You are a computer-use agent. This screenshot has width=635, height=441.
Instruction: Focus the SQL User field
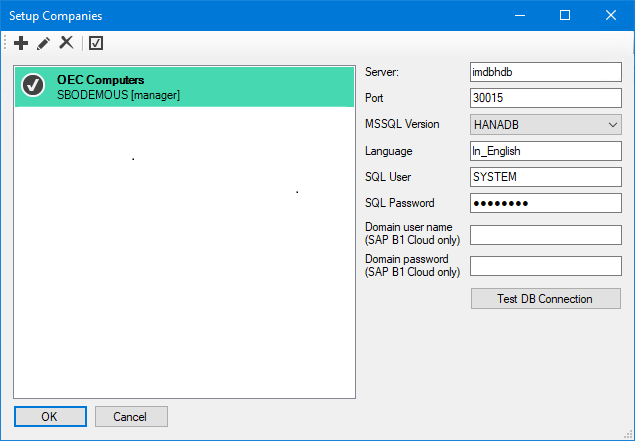point(546,177)
